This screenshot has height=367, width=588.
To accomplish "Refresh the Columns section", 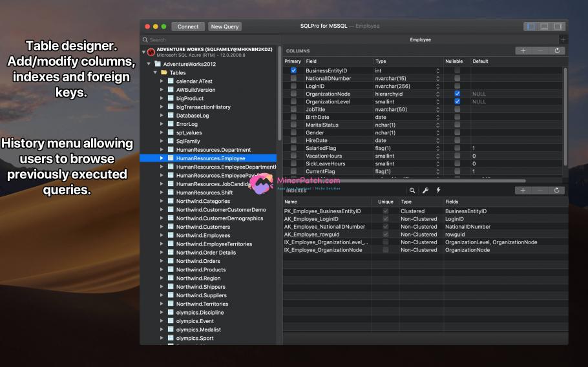I will (557, 50).
